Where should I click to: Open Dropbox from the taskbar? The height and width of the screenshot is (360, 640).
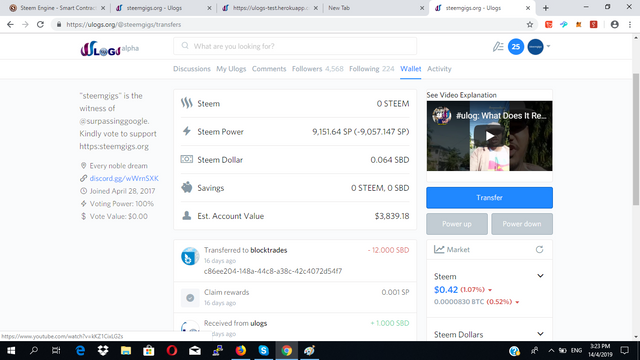[x=103, y=351]
